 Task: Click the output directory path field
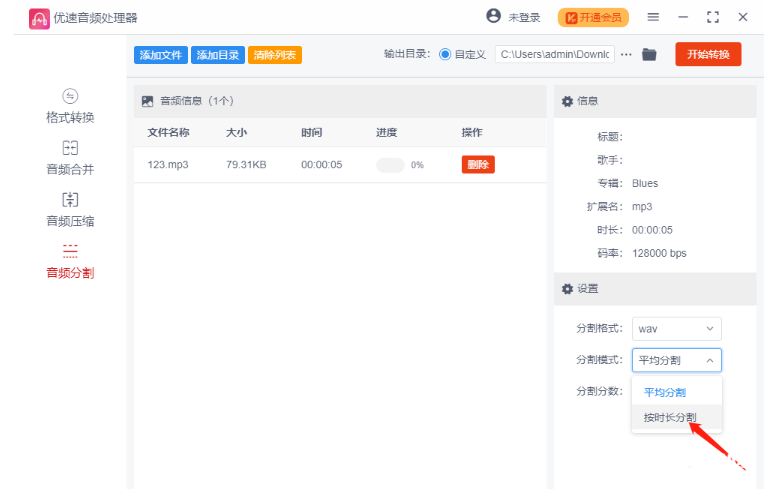click(x=555, y=54)
